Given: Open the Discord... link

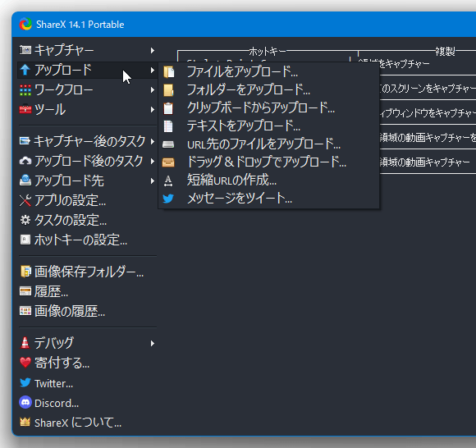Looking at the screenshot, I should point(88,403).
